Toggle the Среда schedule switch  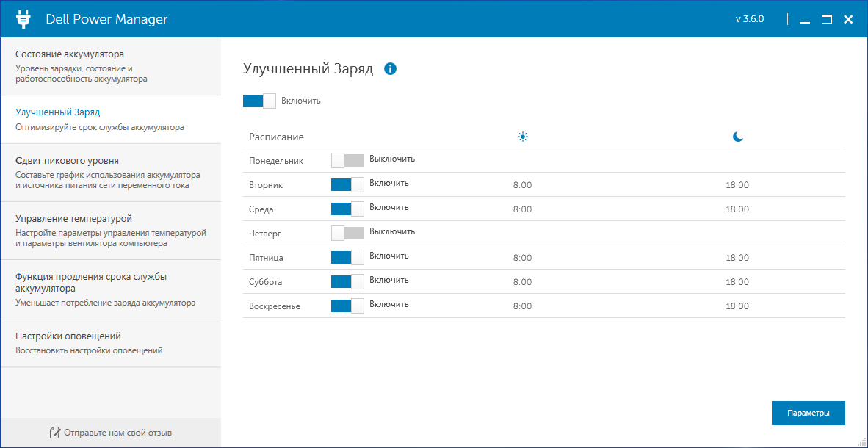click(x=347, y=209)
